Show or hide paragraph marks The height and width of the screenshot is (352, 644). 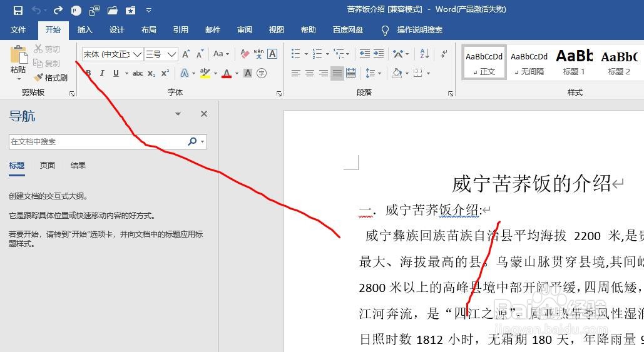coord(444,54)
